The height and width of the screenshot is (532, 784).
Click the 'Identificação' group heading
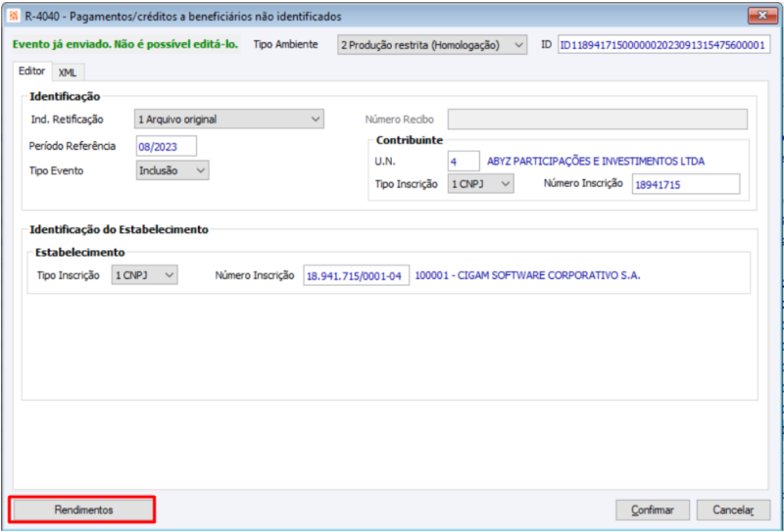(65, 96)
